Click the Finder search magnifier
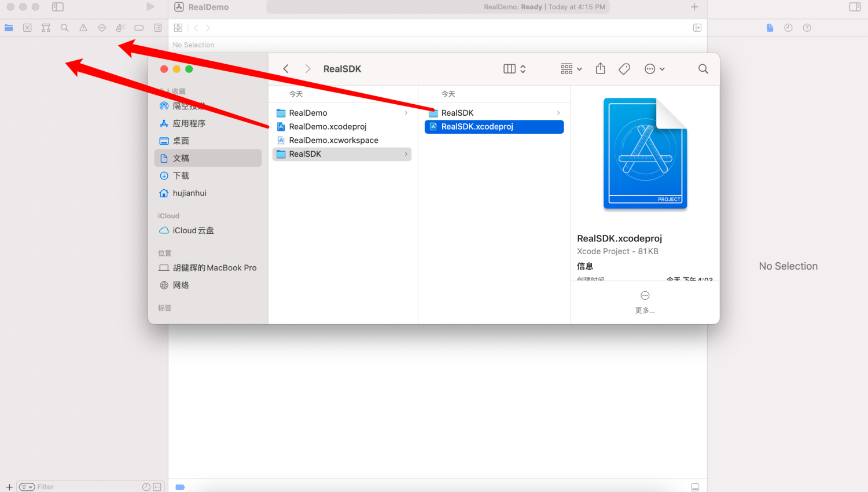868x492 pixels. pos(703,69)
